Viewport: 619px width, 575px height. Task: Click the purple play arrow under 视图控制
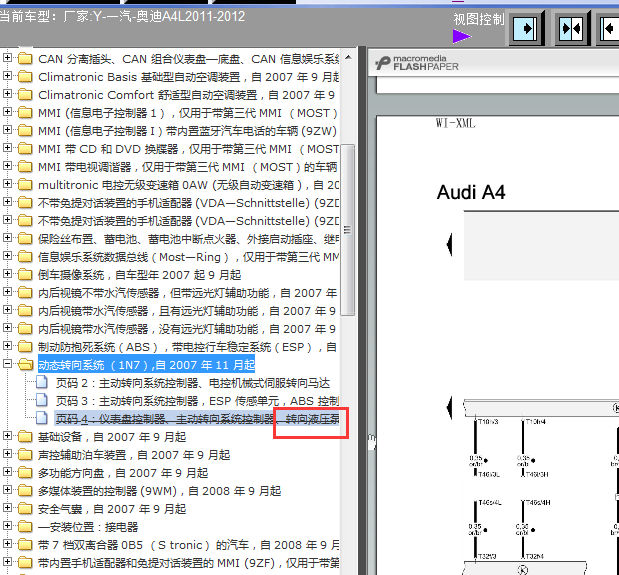461,37
